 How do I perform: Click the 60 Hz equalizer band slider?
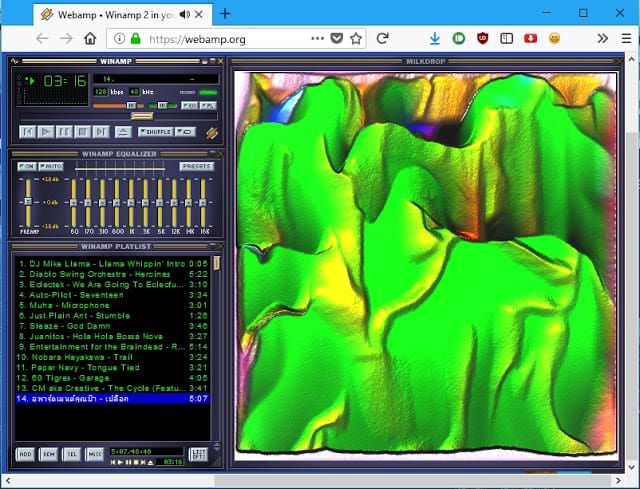pos(73,202)
